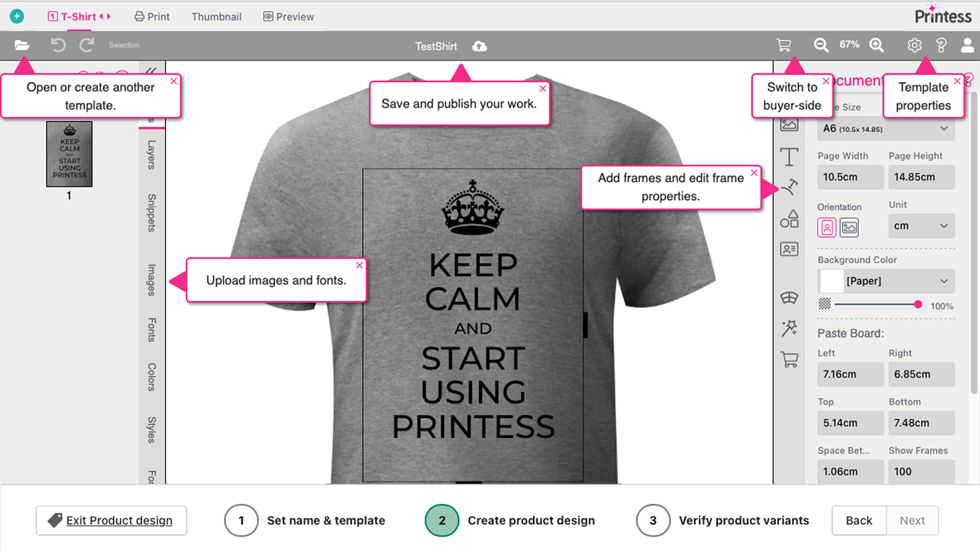Image resolution: width=980 pixels, height=551 pixels.
Task: Select the Text frame tool
Action: point(790,157)
